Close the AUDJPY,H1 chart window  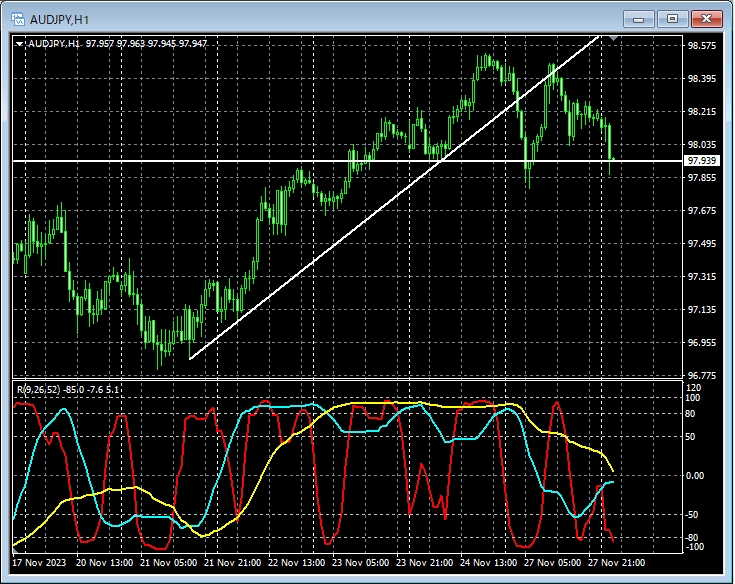coord(707,18)
